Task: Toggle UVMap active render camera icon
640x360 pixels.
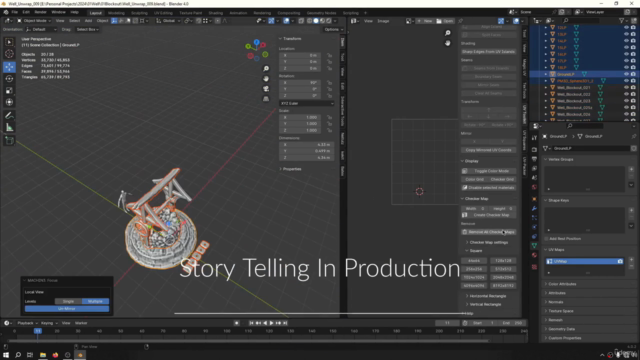Action: (x=620, y=261)
